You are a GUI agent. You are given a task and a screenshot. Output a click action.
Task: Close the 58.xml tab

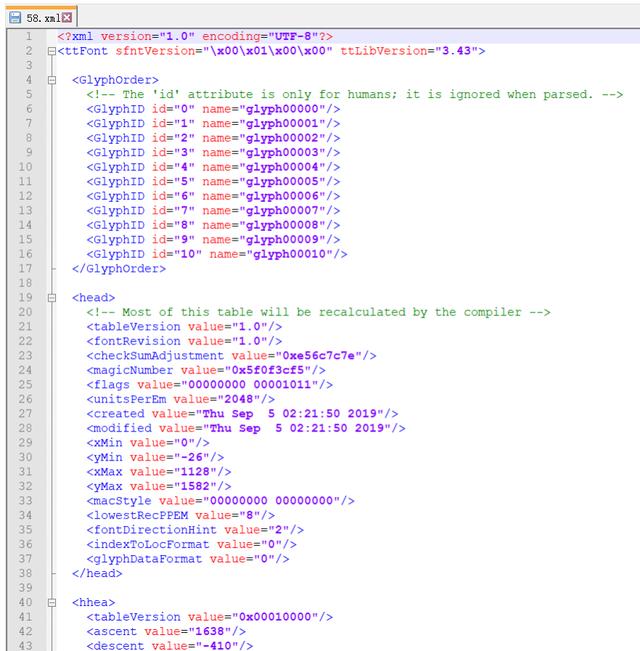67,17
